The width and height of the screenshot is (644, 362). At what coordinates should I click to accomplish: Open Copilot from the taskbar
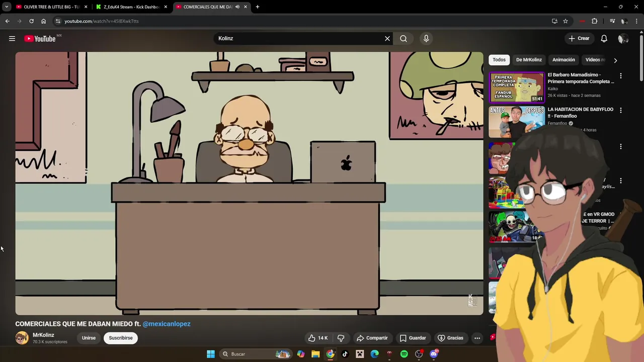(x=301, y=354)
